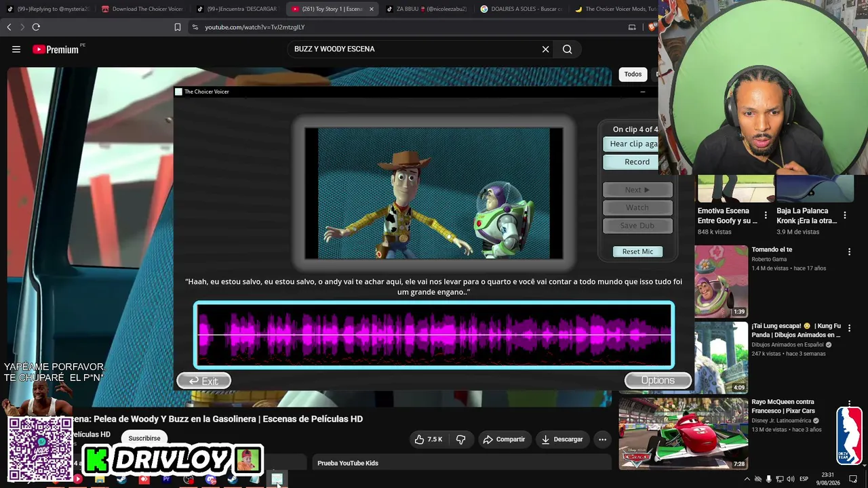The image size is (868, 488).
Task: Open the network icon in the system tray
Action: [780, 479]
